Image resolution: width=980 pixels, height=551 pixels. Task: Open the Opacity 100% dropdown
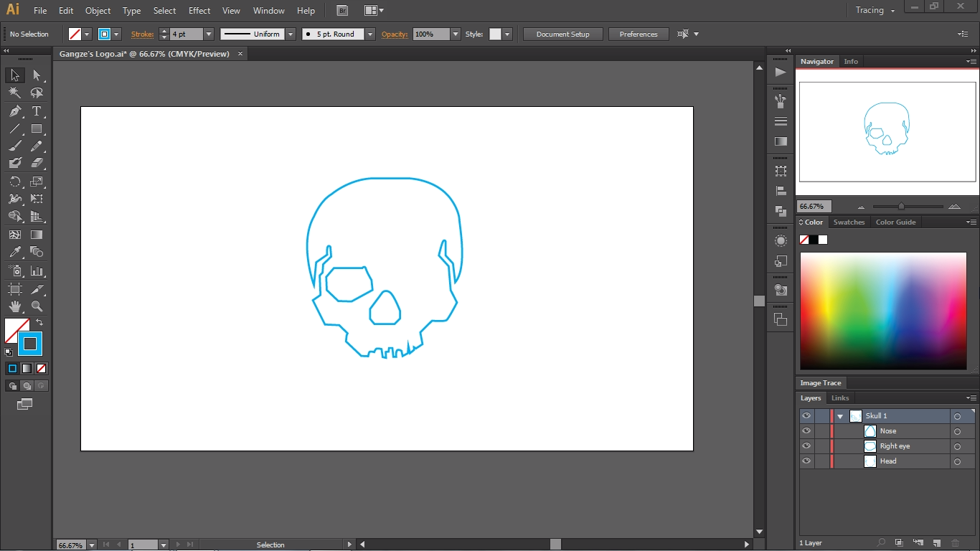pos(455,34)
